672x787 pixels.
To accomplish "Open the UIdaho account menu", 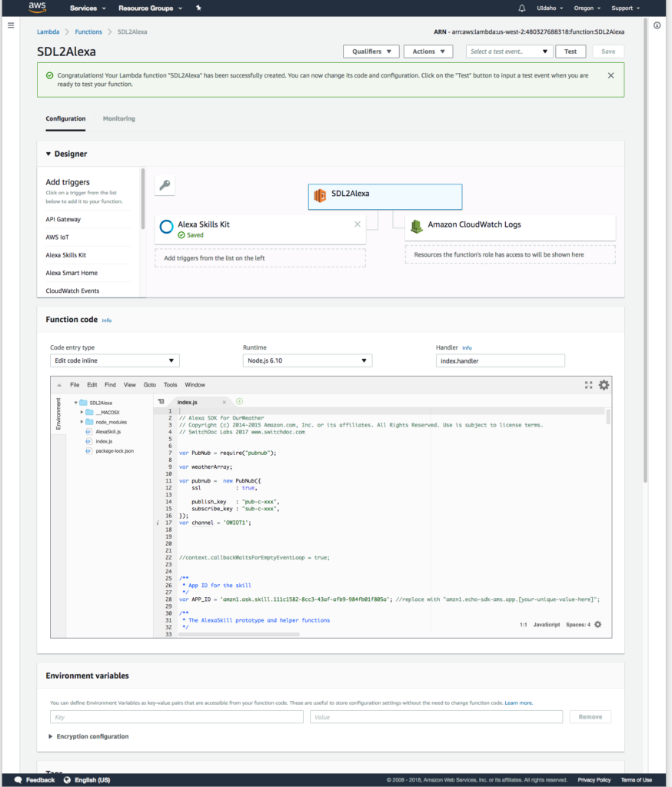I will click(x=550, y=8).
